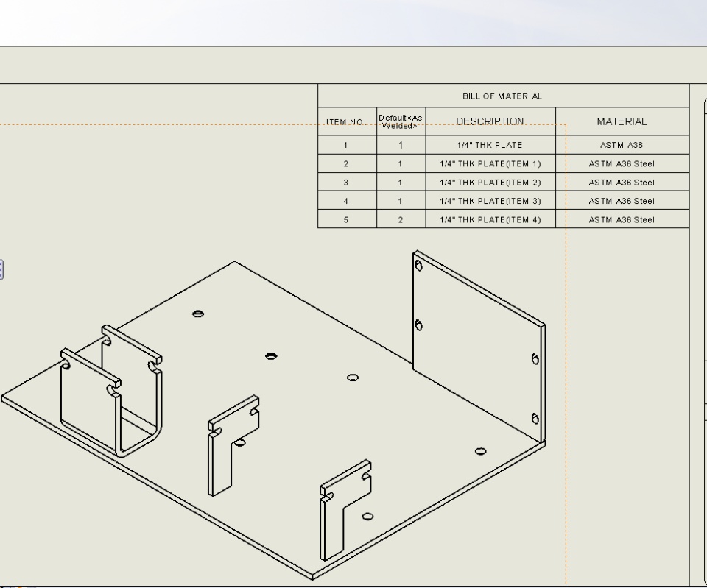Select '1/4" THK PLATE(ITEM 2)' description cell
Viewport: 707px width, 588px height.
490,182
